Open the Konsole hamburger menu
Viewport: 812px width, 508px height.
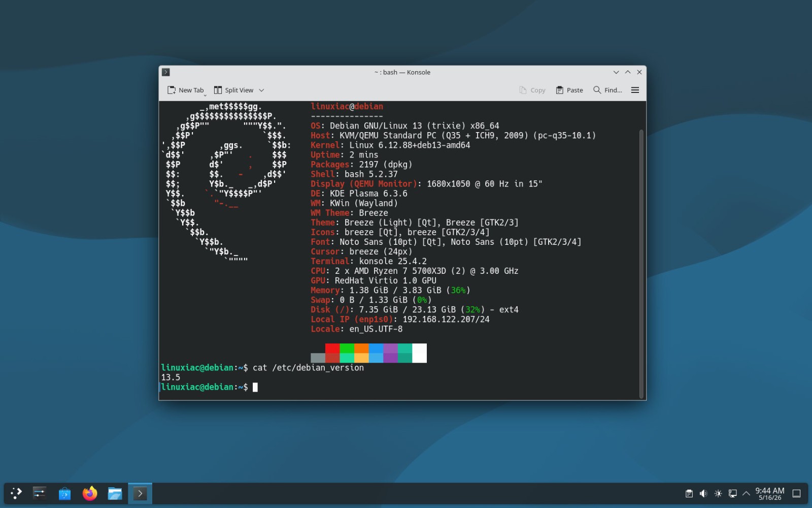(x=635, y=90)
